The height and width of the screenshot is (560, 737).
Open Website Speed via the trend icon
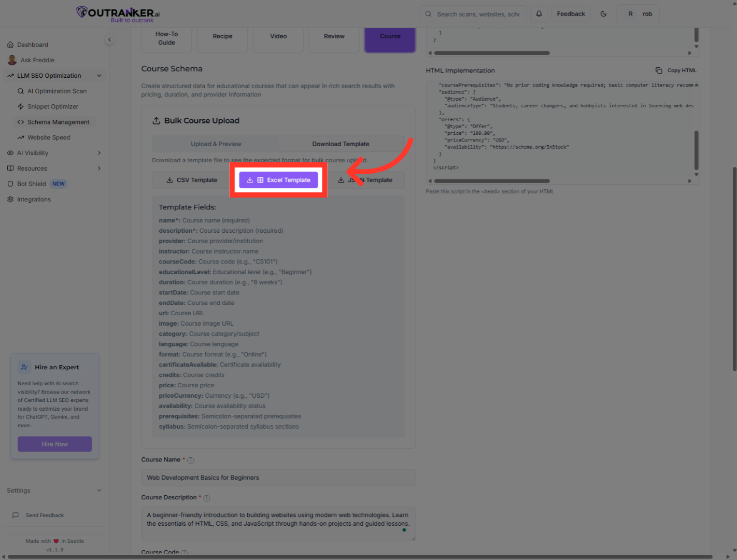coord(21,138)
